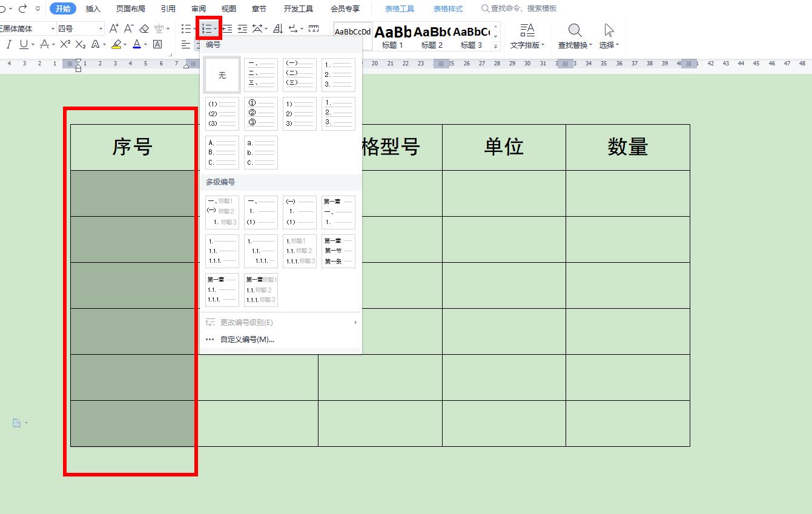This screenshot has height=514, width=812.
Task: Select the 一、二、三、 numbering format
Action: click(261, 75)
